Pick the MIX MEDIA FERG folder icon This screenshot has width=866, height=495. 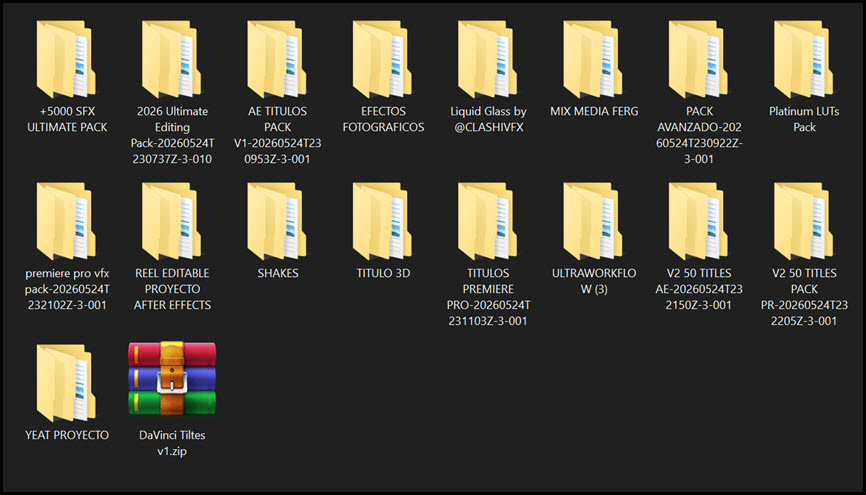593,59
